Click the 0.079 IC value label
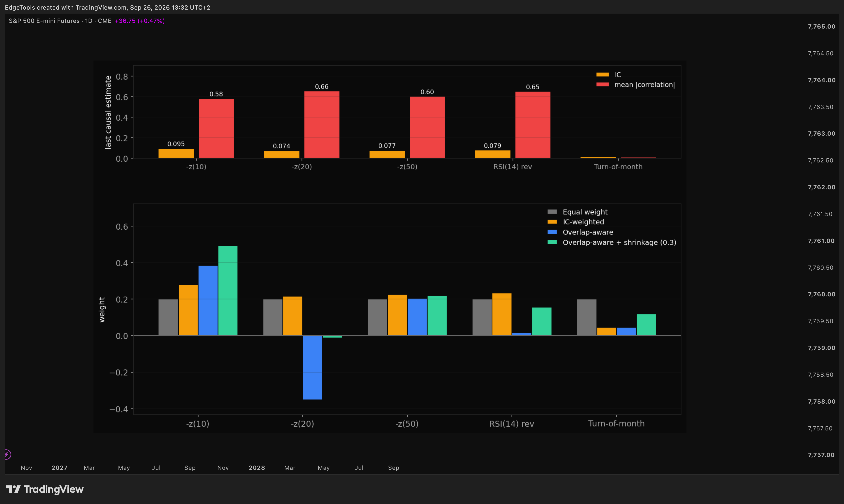The image size is (844, 504). click(x=492, y=146)
